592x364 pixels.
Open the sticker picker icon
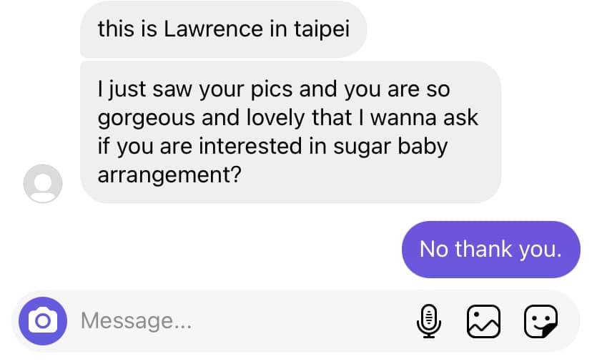(541, 320)
